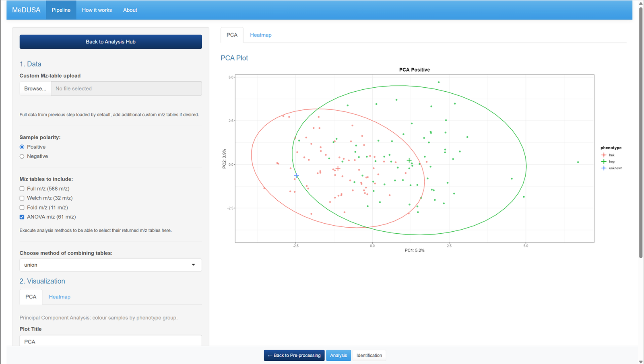Viewport: 644px width, 364px height.
Task: Select Heatmap tab under Visualization
Action: 60,297
